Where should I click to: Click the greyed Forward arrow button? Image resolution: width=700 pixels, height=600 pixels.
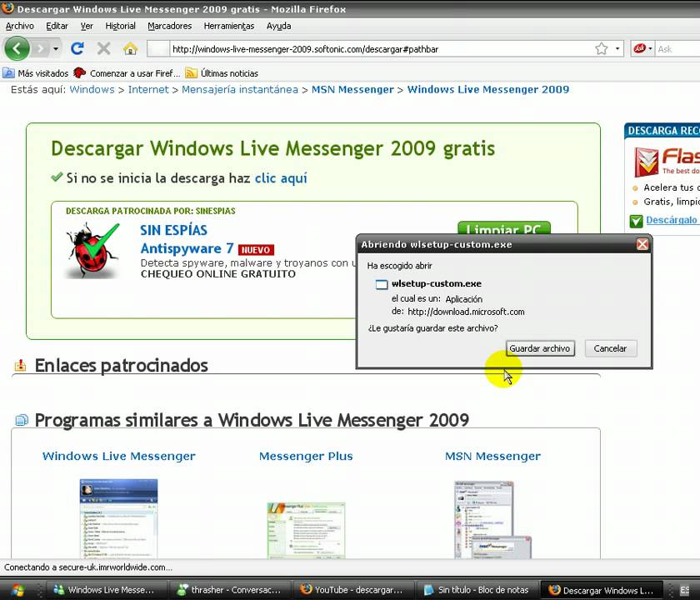[40, 48]
